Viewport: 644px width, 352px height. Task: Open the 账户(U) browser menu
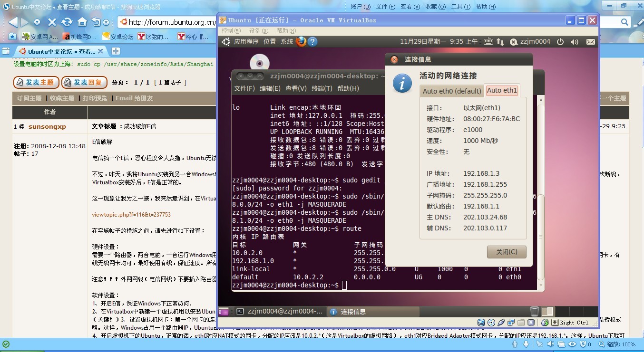360,7
